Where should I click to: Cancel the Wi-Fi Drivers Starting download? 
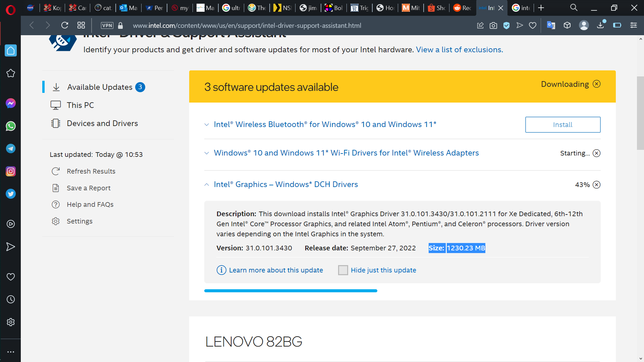click(x=597, y=153)
